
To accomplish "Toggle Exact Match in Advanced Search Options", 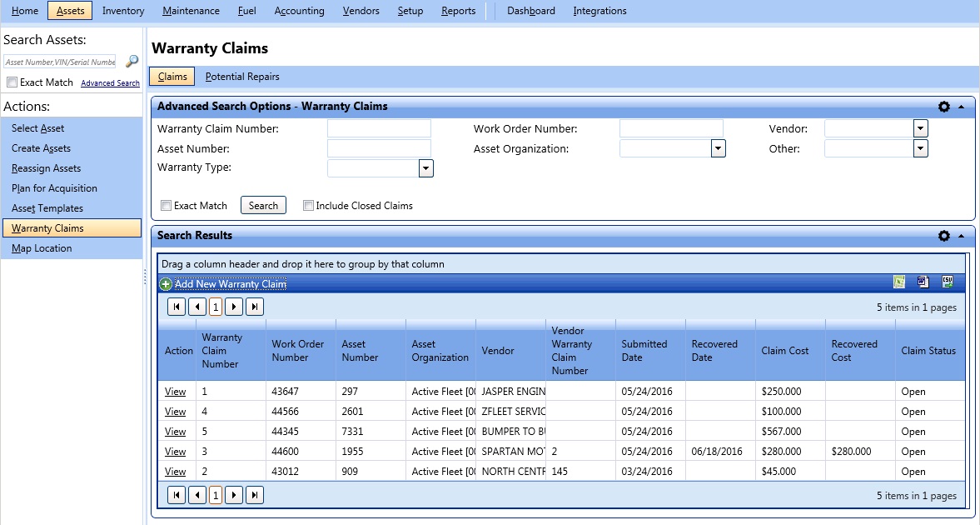I will click(167, 205).
